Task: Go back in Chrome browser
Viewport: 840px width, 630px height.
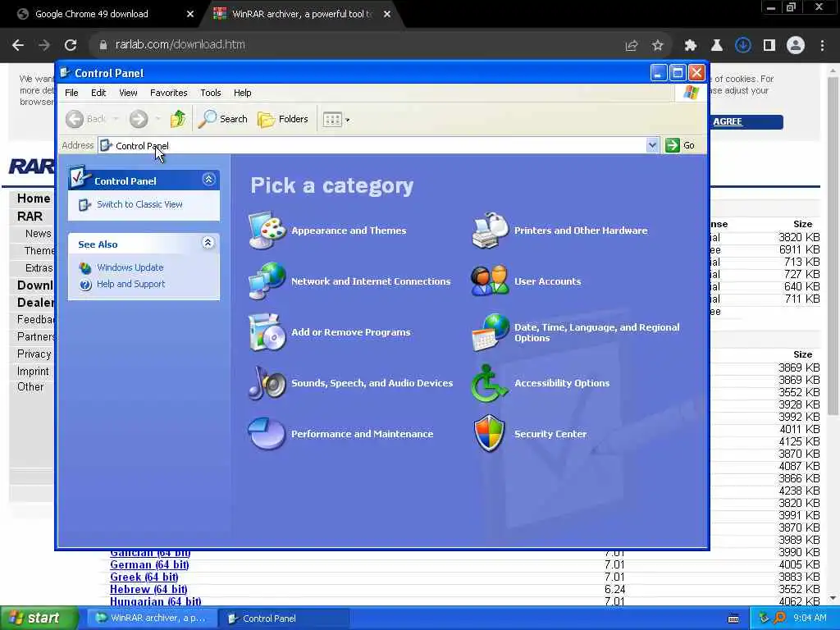Action: pos(18,45)
